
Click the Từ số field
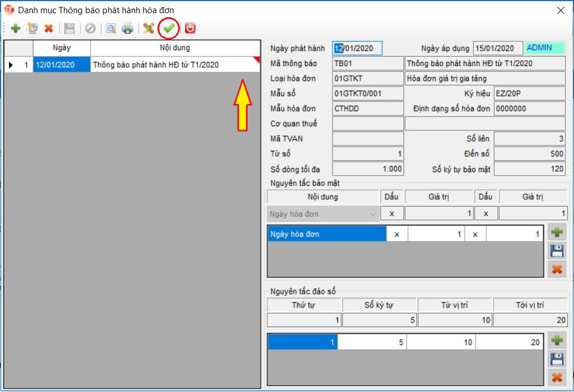[368, 154]
